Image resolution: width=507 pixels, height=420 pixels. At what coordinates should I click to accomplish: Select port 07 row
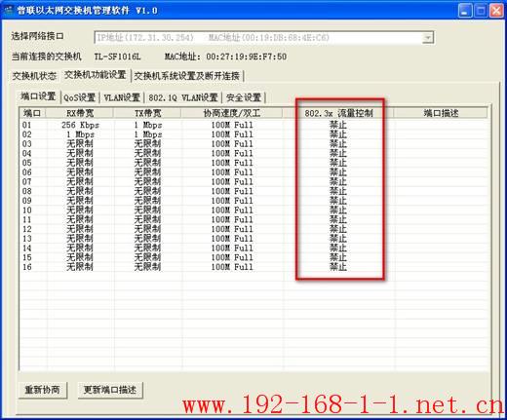[253, 181]
